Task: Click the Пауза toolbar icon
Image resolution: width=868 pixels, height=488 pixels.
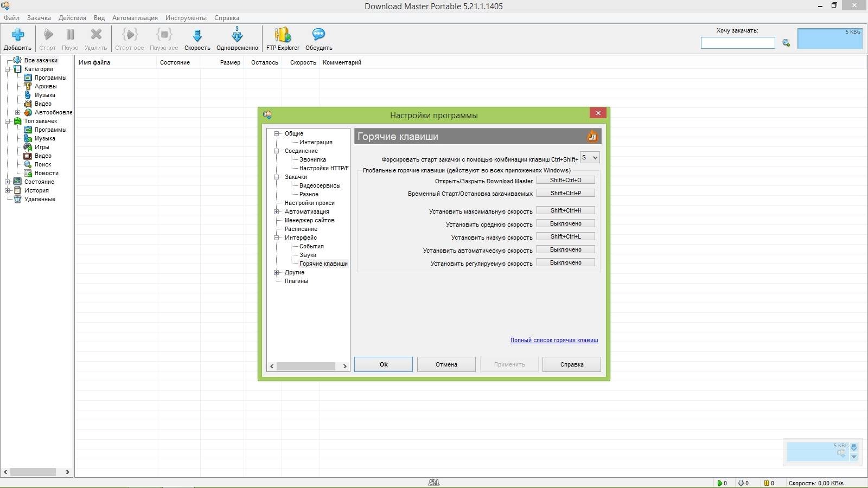Action: (70, 35)
